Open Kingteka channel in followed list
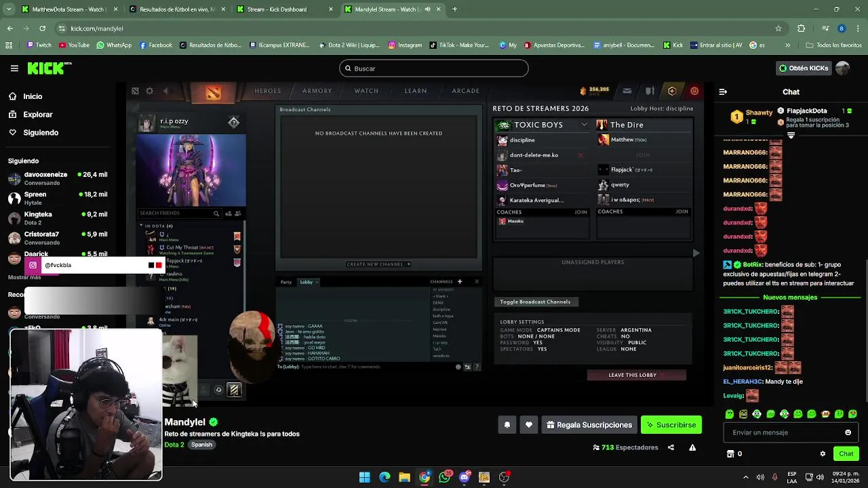The height and width of the screenshot is (488, 868). [58, 218]
